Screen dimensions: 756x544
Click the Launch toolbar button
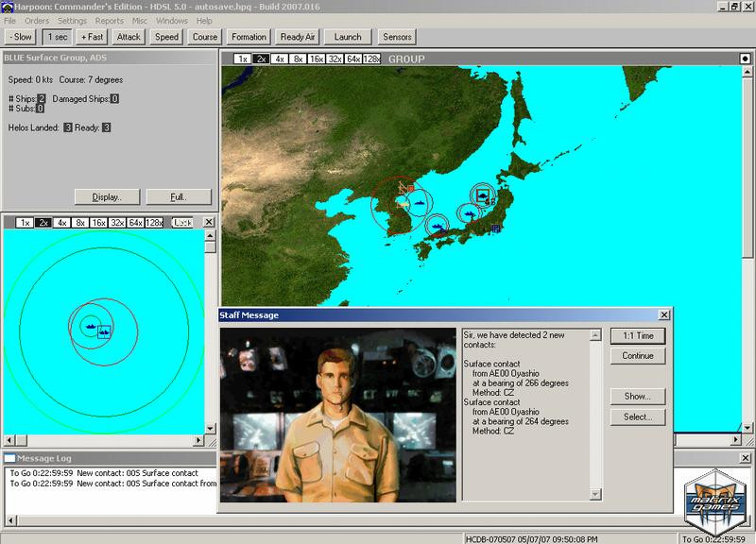348,37
